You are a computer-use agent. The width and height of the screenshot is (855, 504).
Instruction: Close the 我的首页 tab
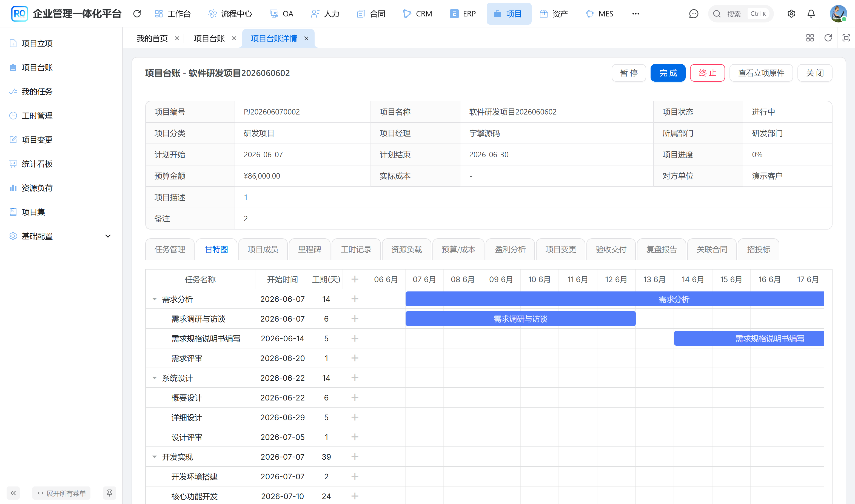click(177, 38)
